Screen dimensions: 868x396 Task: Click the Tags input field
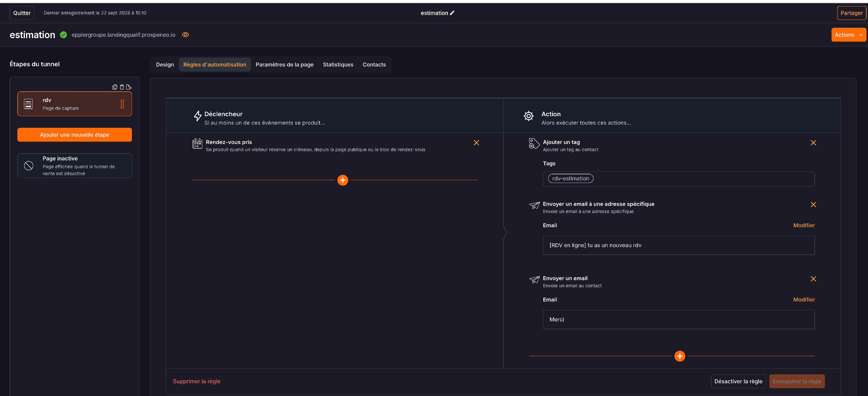point(678,179)
